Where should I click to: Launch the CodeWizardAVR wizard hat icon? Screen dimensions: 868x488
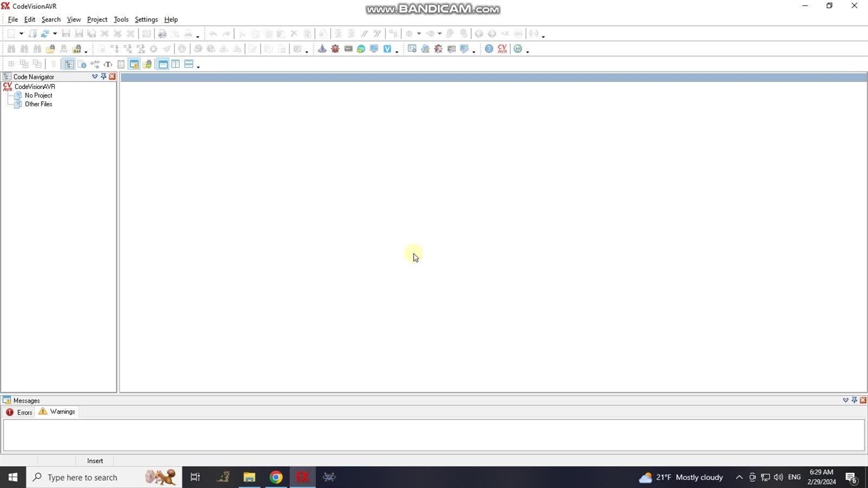tap(322, 49)
